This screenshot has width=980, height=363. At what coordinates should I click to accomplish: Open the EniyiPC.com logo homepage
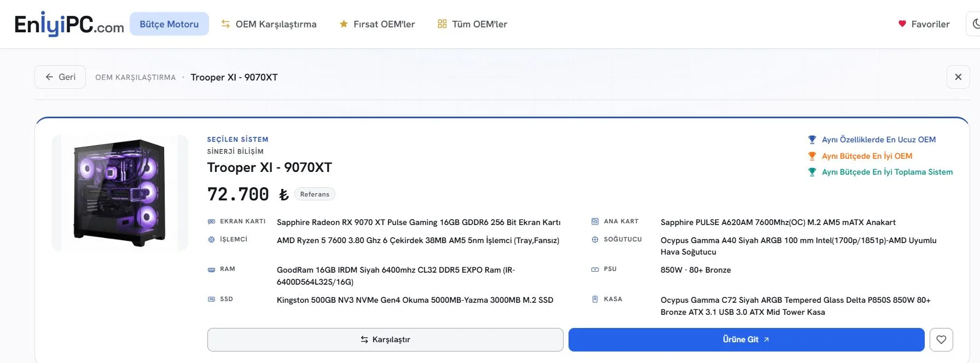69,25
